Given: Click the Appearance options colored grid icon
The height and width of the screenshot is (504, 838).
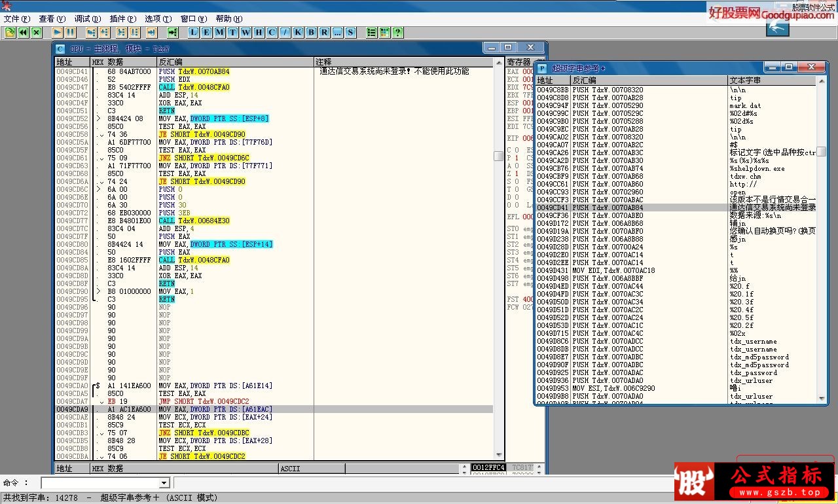Looking at the screenshot, I should (x=385, y=32).
